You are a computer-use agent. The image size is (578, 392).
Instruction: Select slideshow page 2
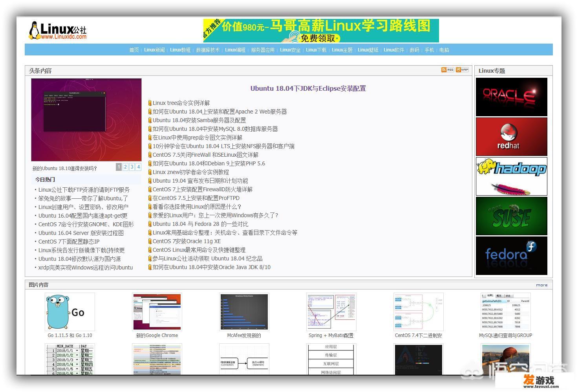[126, 167]
